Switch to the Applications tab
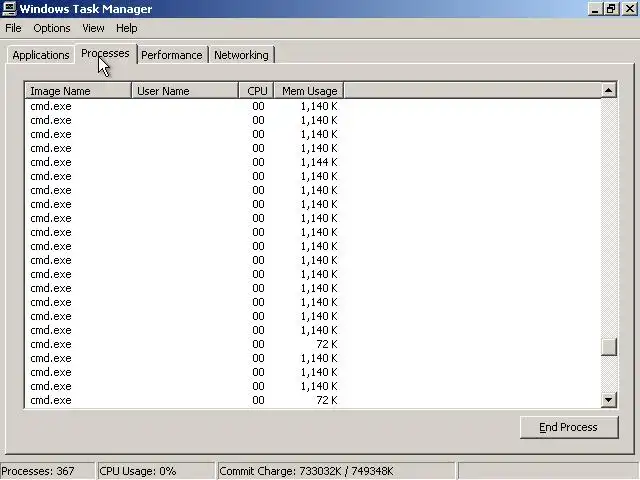 [41, 55]
